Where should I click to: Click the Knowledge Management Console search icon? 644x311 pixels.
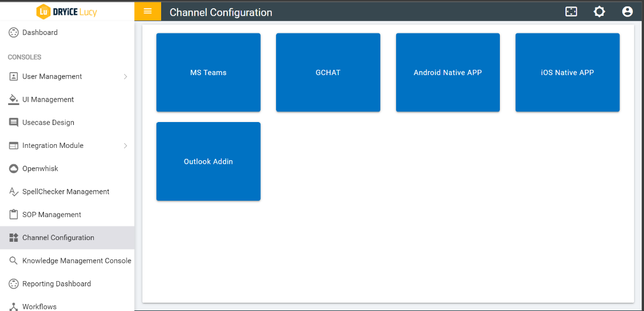(x=13, y=261)
